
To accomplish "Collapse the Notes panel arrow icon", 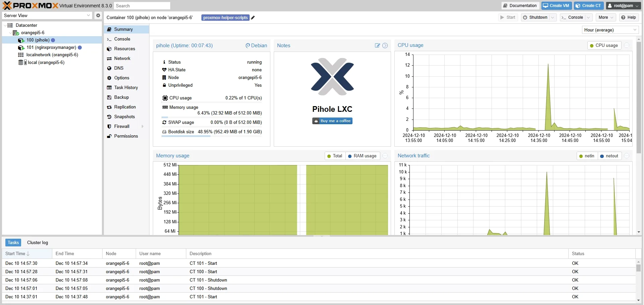I will (385, 46).
